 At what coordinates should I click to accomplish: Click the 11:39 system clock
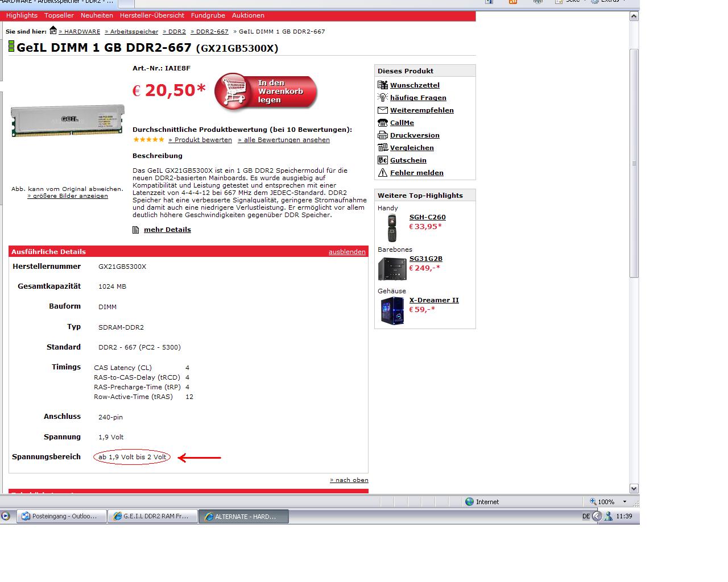tap(624, 517)
